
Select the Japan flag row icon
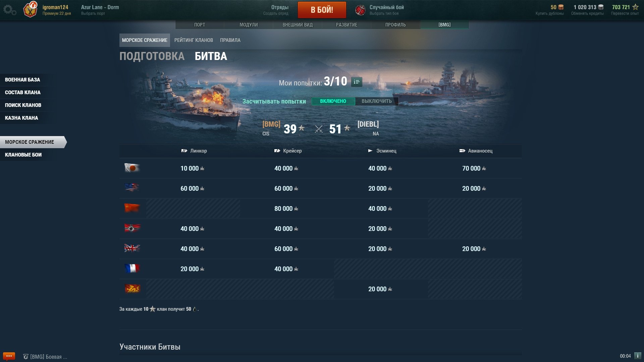pos(132,168)
